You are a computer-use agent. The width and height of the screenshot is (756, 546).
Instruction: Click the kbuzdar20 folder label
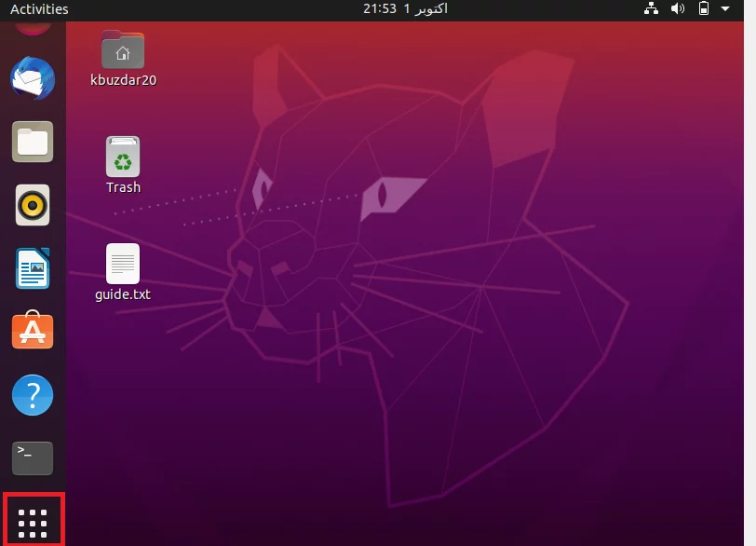(124, 80)
